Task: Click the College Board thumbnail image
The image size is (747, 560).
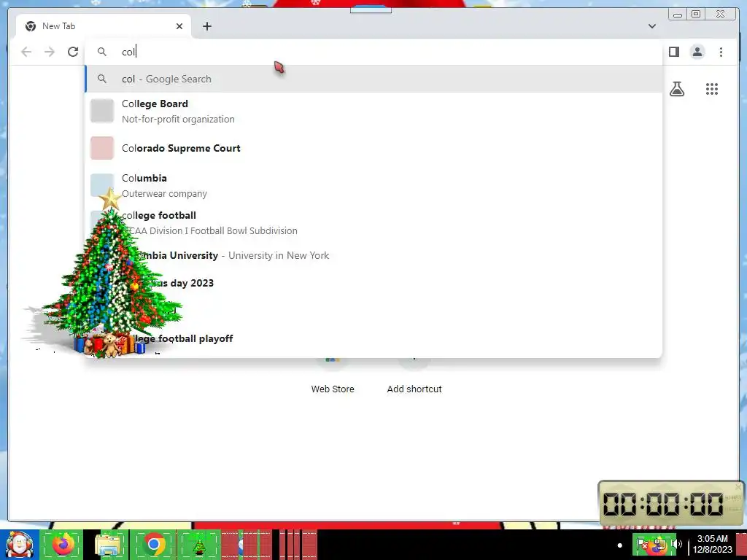Action: coord(102,111)
